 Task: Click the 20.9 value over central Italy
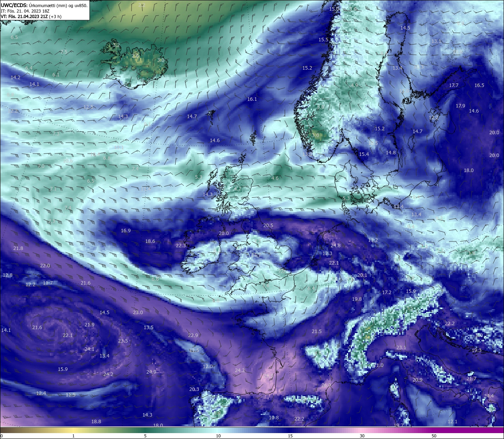[x=417, y=380]
